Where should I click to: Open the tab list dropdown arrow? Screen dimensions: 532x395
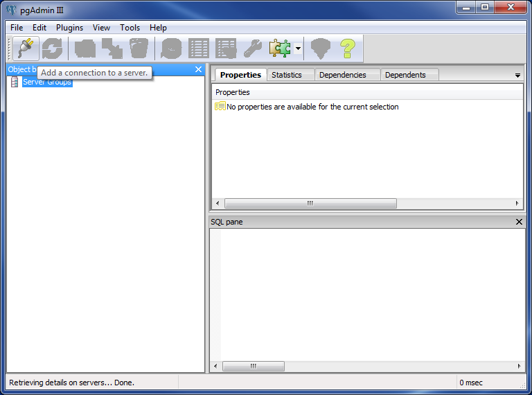click(517, 75)
